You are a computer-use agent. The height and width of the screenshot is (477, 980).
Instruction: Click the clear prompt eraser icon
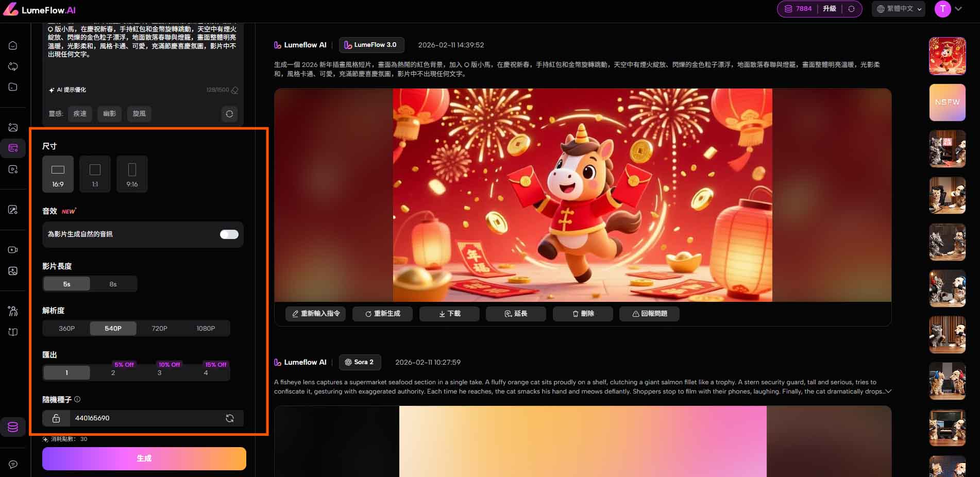235,90
